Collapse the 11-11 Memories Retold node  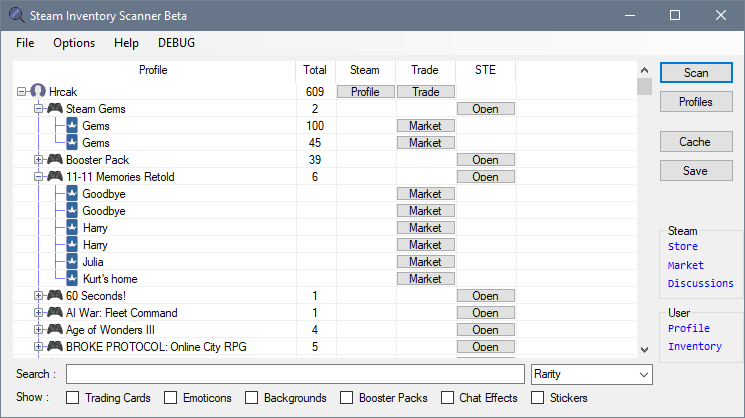38,176
